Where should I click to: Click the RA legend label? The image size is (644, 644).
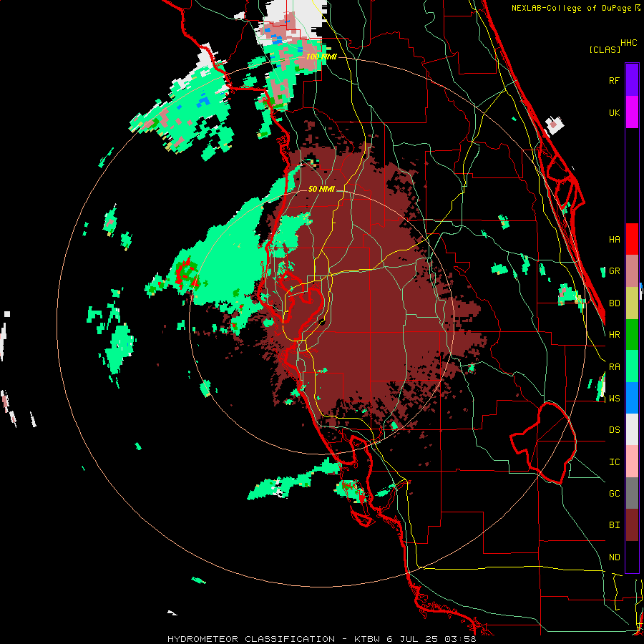[614, 367]
